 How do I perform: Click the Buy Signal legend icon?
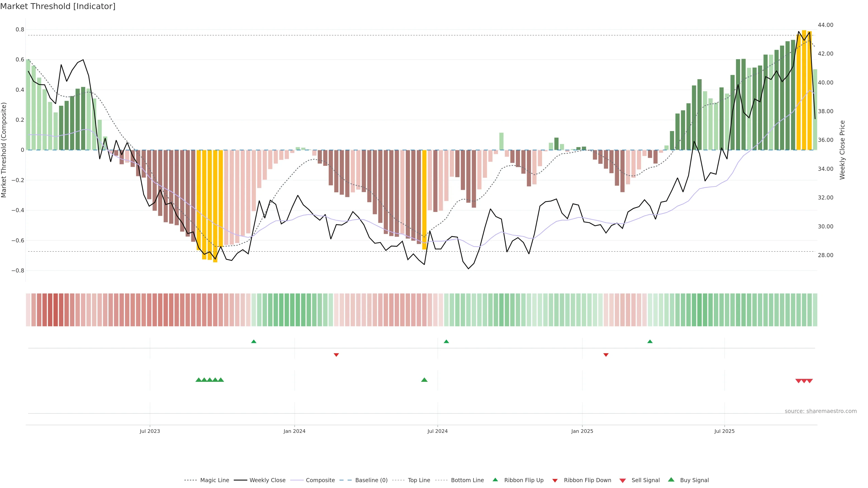tap(671, 480)
